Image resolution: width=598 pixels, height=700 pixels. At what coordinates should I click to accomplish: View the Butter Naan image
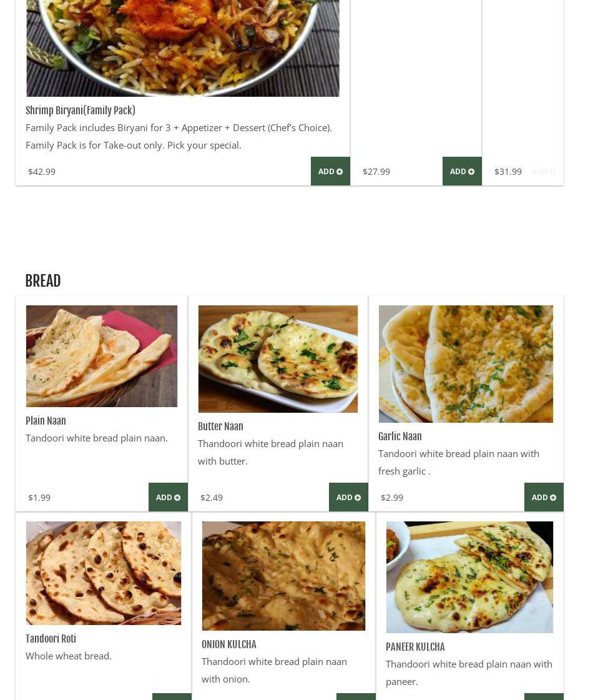278,359
